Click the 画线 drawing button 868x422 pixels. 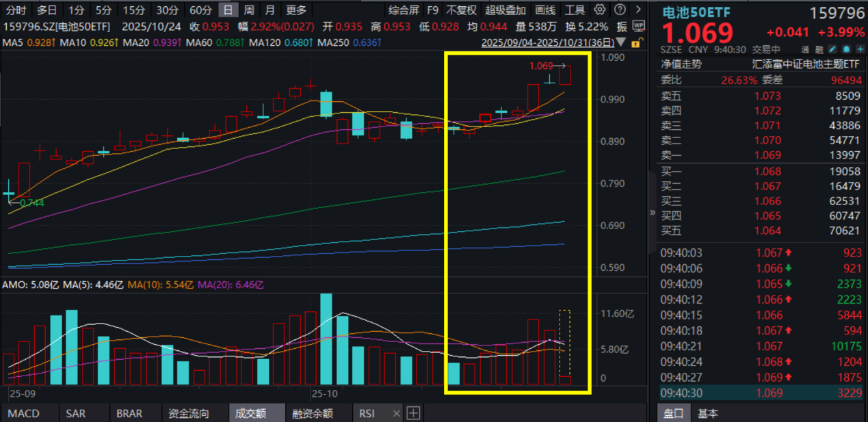click(x=545, y=10)
